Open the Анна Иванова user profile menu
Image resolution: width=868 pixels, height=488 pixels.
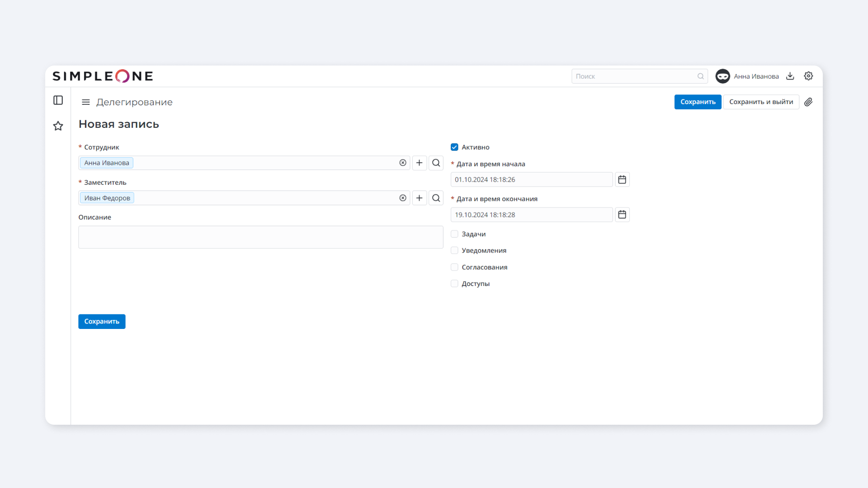(747, 76)
